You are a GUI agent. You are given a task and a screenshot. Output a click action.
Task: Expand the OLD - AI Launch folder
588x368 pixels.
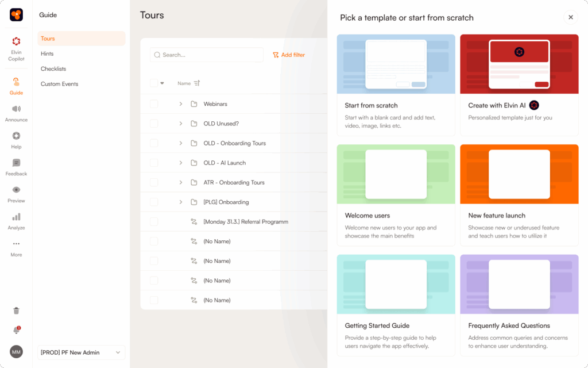(180, 163)
